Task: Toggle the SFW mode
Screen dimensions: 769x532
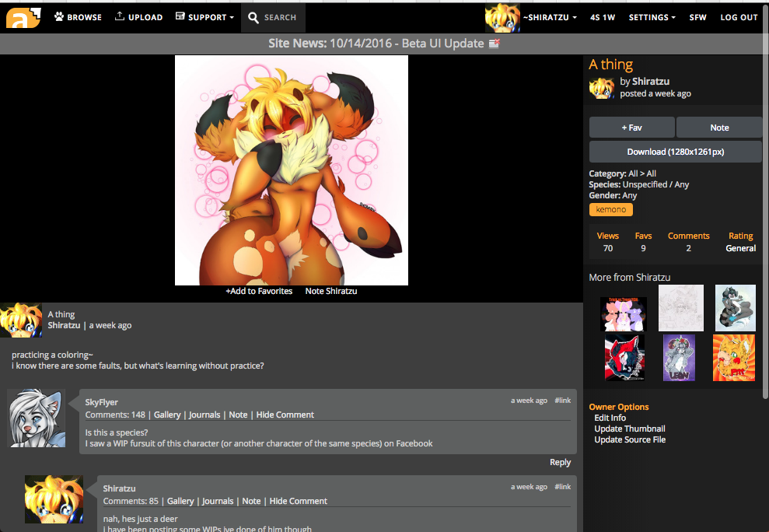Action: tap(697, 17)
